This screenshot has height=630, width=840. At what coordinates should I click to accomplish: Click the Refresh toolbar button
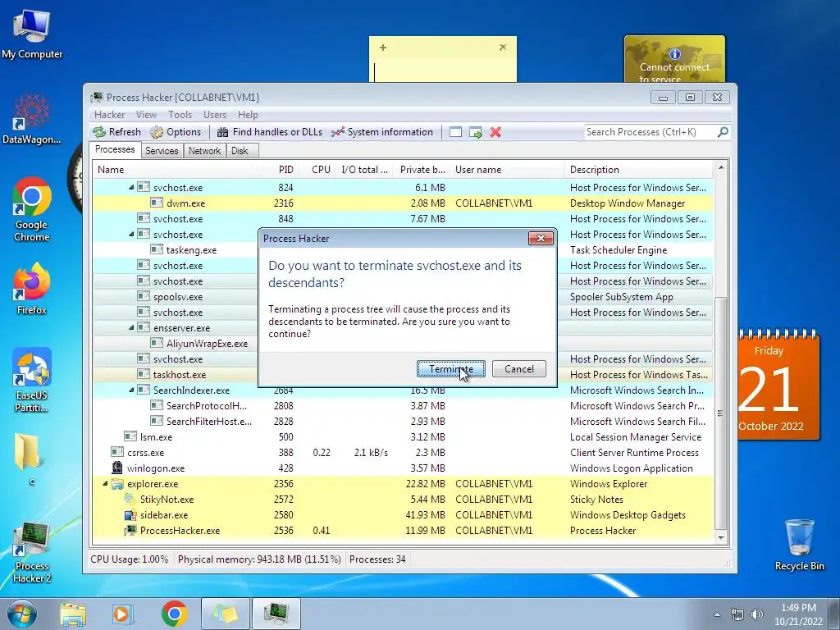[116, 132]
